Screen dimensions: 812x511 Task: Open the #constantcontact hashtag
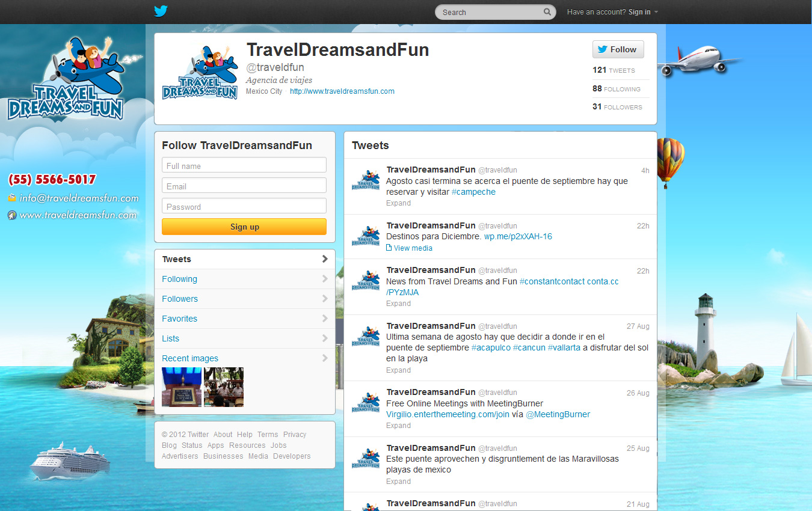click(x=552, y=281)
